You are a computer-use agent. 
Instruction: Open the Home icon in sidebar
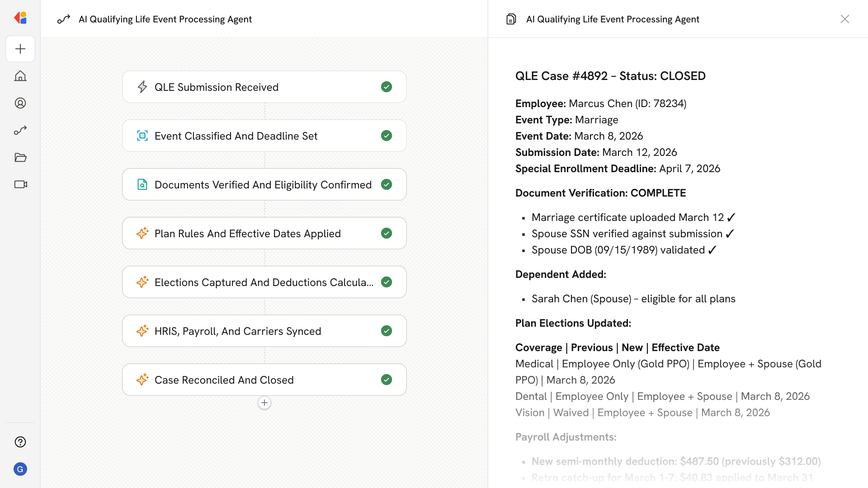[x=20, y=76]
